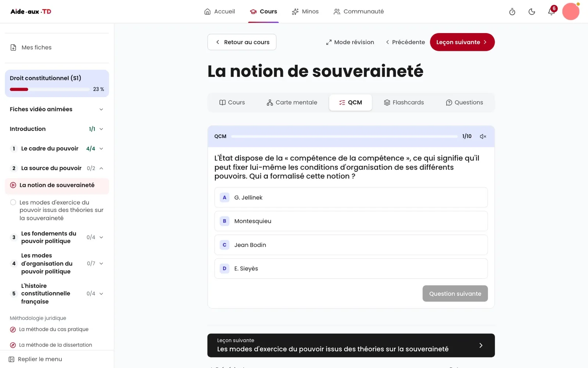Expand Fiches vidéo animées section

point(57,109)
